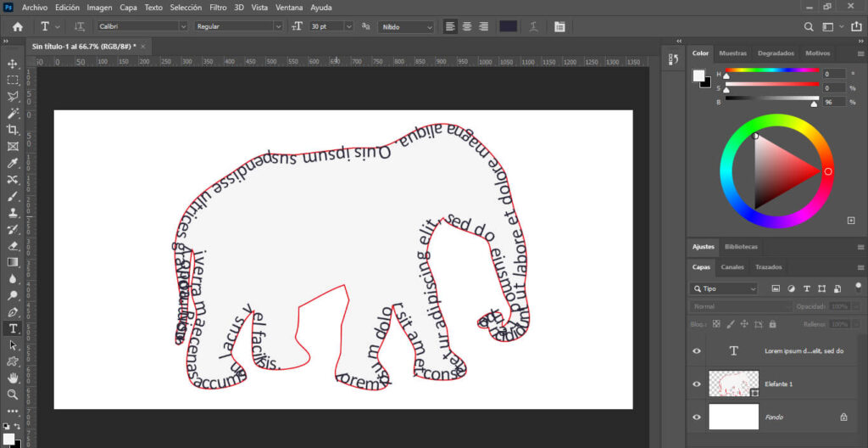
Task: Filter layers by adjustment layers
Action: tap(791, 288)
